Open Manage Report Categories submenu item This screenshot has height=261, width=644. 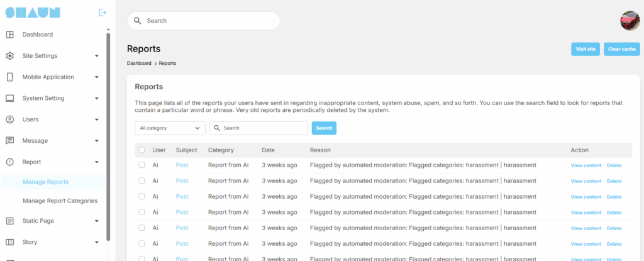coord(60,201)
